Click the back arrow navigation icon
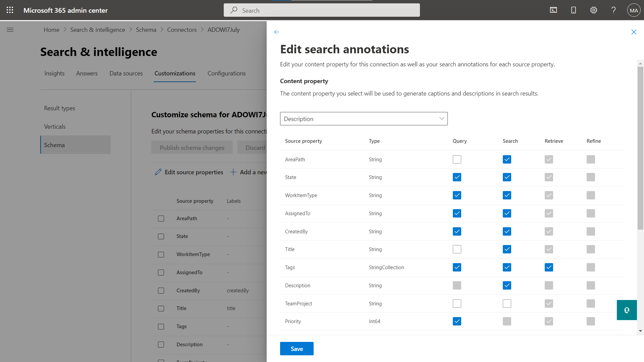644x362 pixels. (x=277, y=31)
